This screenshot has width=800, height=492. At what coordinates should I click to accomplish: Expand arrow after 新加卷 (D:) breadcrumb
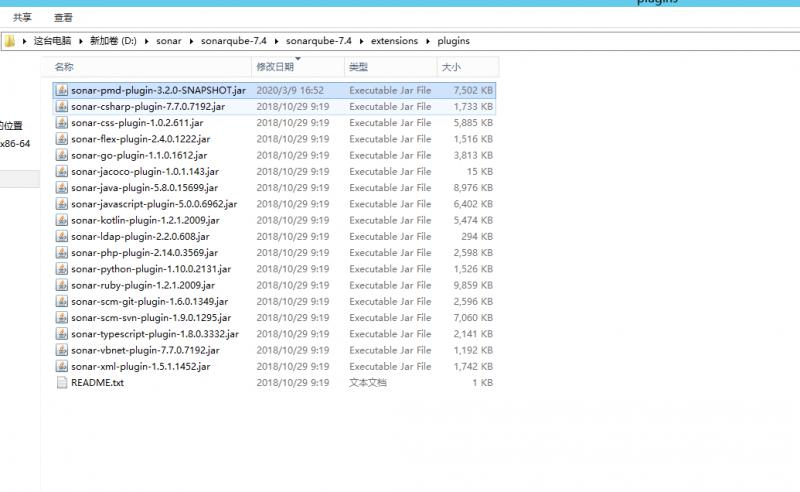coord(146,41)
